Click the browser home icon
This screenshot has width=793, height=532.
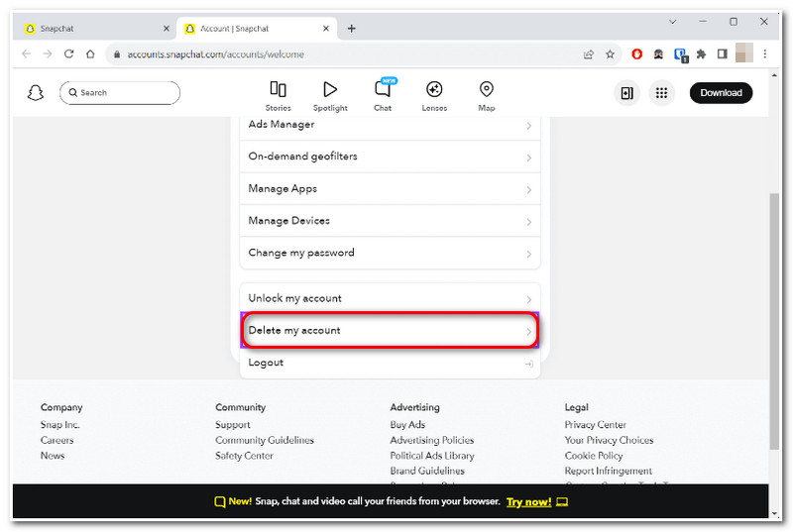pos(90,54)
